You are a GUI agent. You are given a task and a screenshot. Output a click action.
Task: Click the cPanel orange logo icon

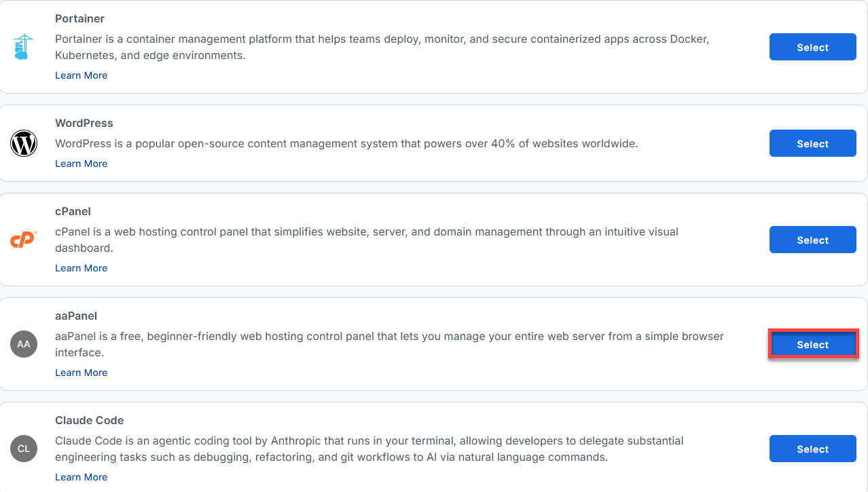click(x=24, y=240)
